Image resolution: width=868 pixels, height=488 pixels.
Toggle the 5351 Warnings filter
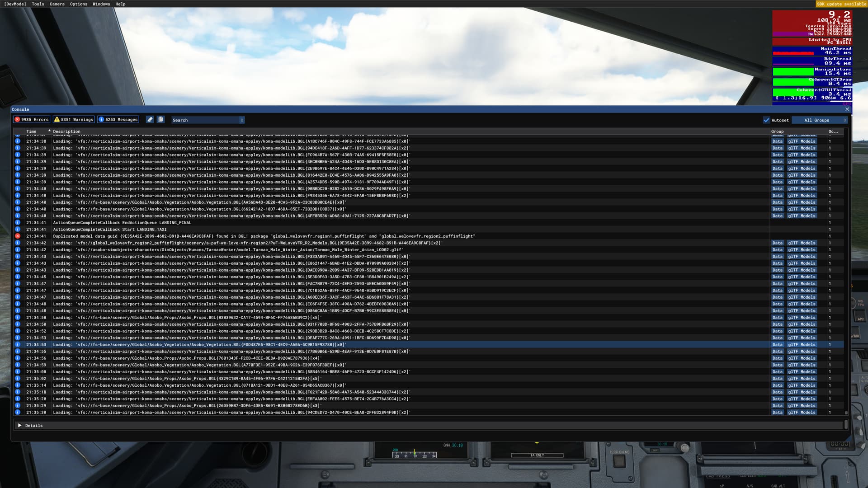coord(74,120)
